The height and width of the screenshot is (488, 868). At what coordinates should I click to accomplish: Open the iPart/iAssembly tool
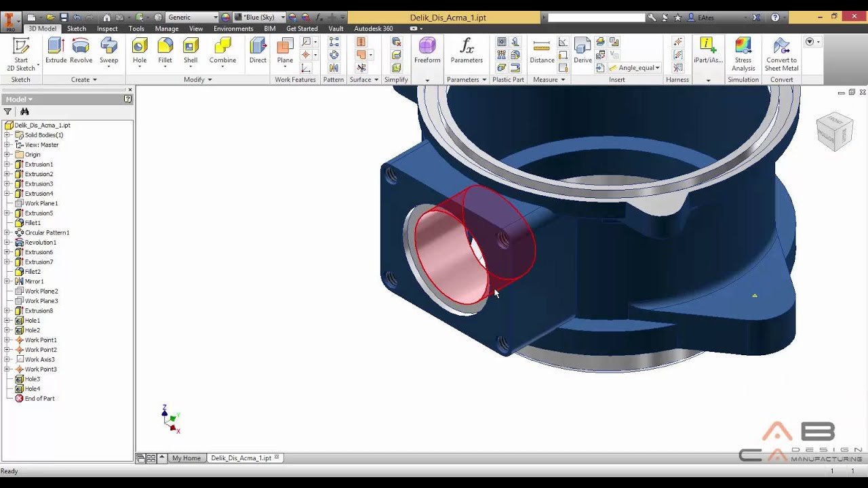click(x=707, y=52)
